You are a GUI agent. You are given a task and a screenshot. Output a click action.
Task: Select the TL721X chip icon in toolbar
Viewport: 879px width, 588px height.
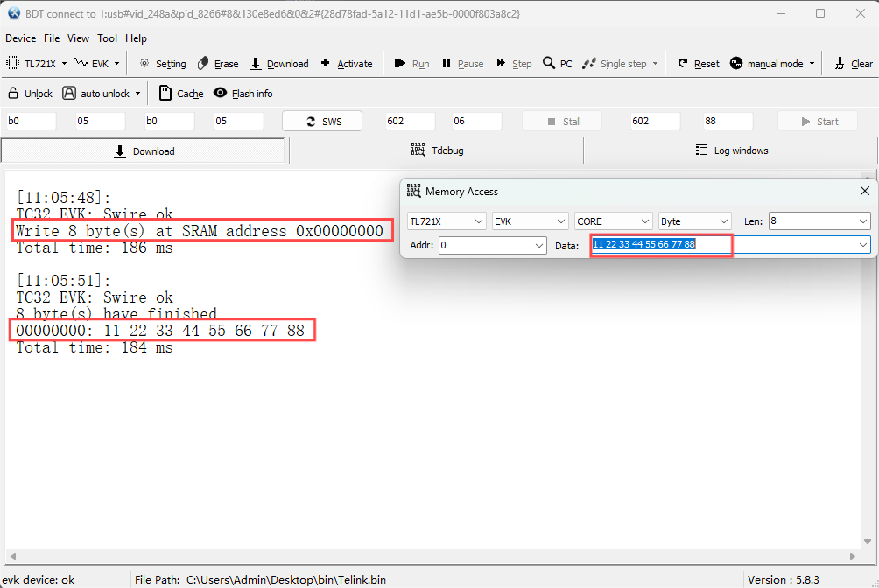[x=12, y=63]
